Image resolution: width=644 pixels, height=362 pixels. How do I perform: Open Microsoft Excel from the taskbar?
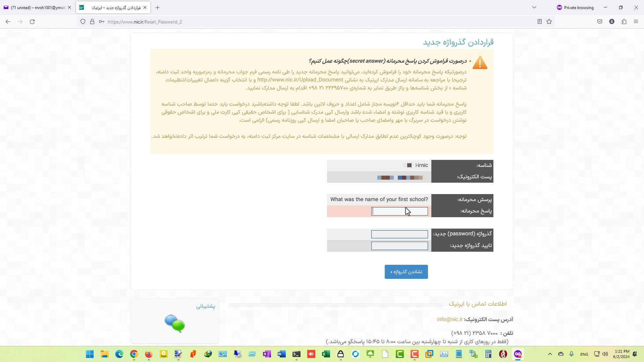326,354
